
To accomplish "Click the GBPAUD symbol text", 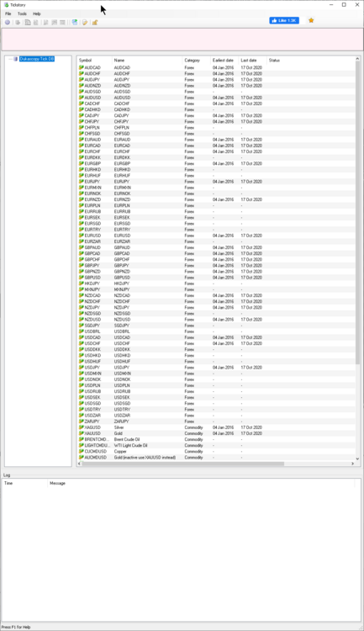I will coord(92,247).
